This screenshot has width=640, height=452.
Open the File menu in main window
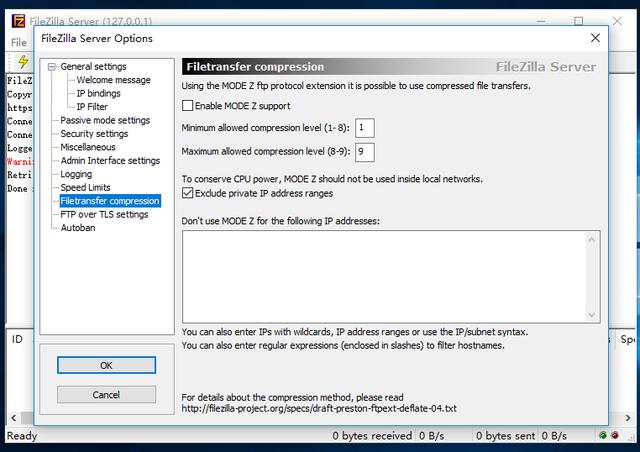pyautogui.click(x=19, y=42)
